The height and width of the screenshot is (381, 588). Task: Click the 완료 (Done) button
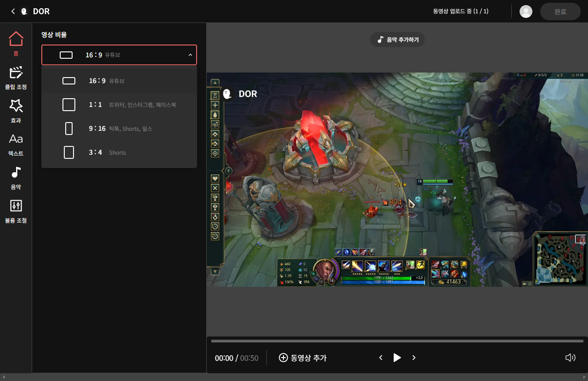pyautogui.click(x=560, y=11)
